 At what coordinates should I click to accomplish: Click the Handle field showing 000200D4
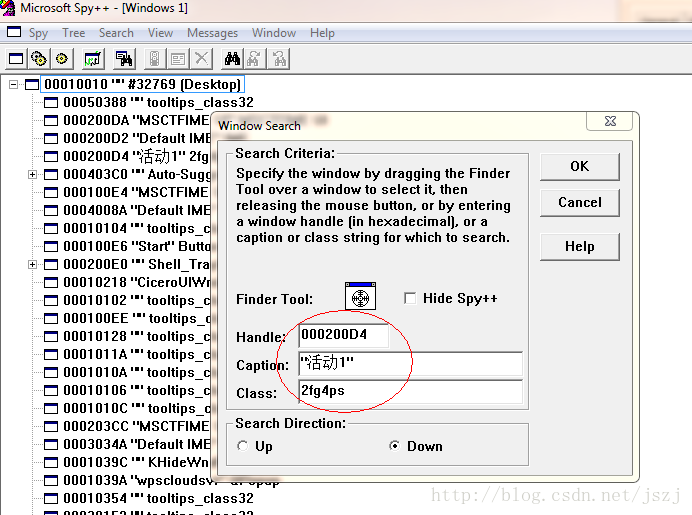coord(343,335)
